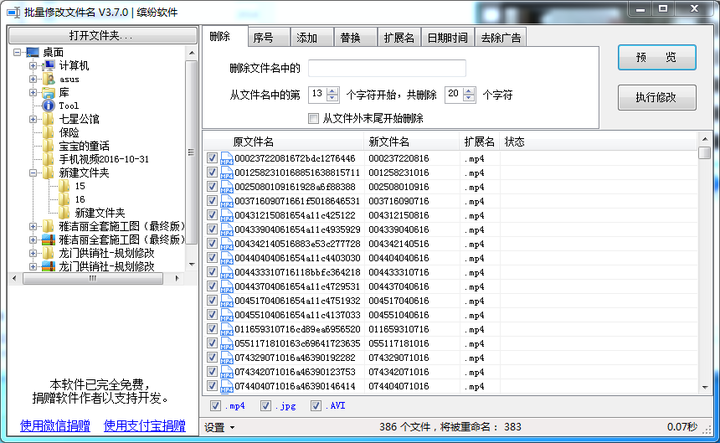Click folder icon of subfolder 15

[x=64, y=186]
